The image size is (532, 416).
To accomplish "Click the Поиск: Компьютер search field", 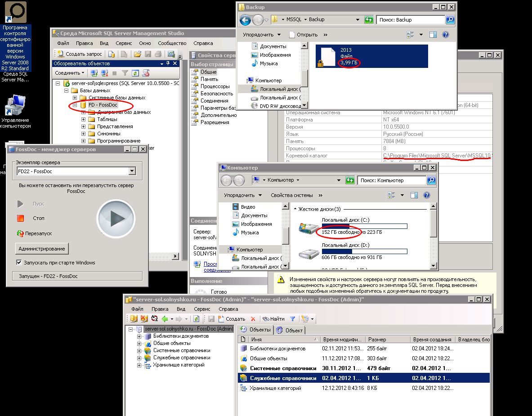I will point(392,180).
